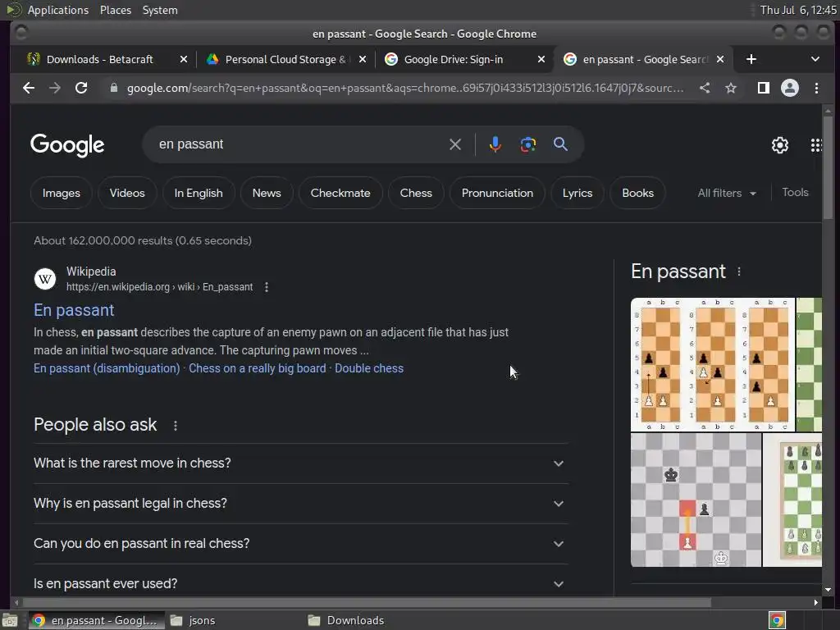The width and height of the screenshot is (840, 630).
Task: Click the Wikipedia favicon on result
Action: [45, 279]
